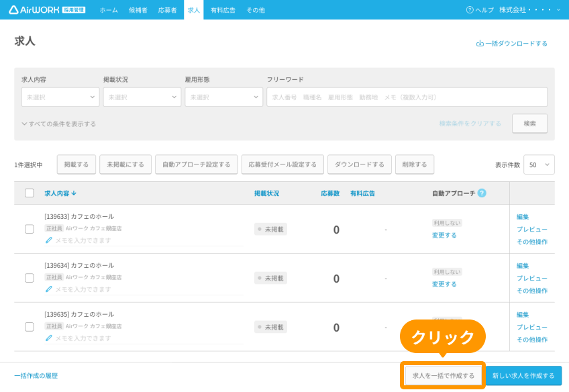Click プレビュー for job 139635
569x392 pixels.
[x=532, y=327]
